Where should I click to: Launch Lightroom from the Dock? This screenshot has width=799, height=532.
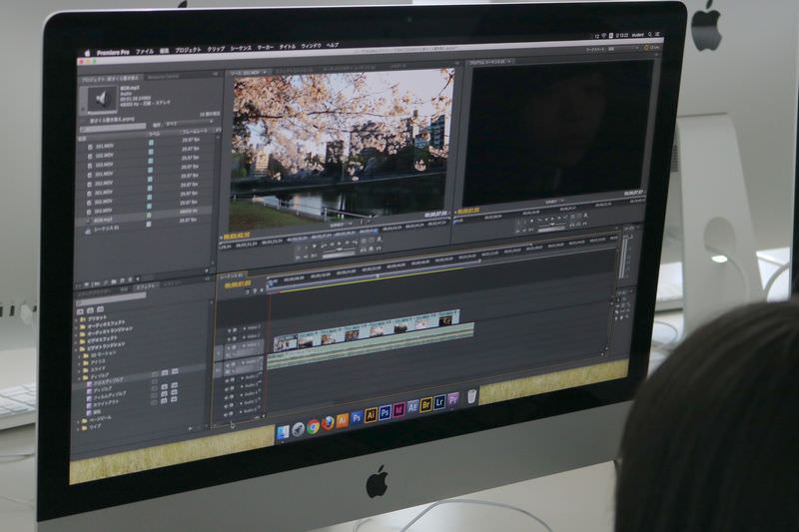[439, 402]
